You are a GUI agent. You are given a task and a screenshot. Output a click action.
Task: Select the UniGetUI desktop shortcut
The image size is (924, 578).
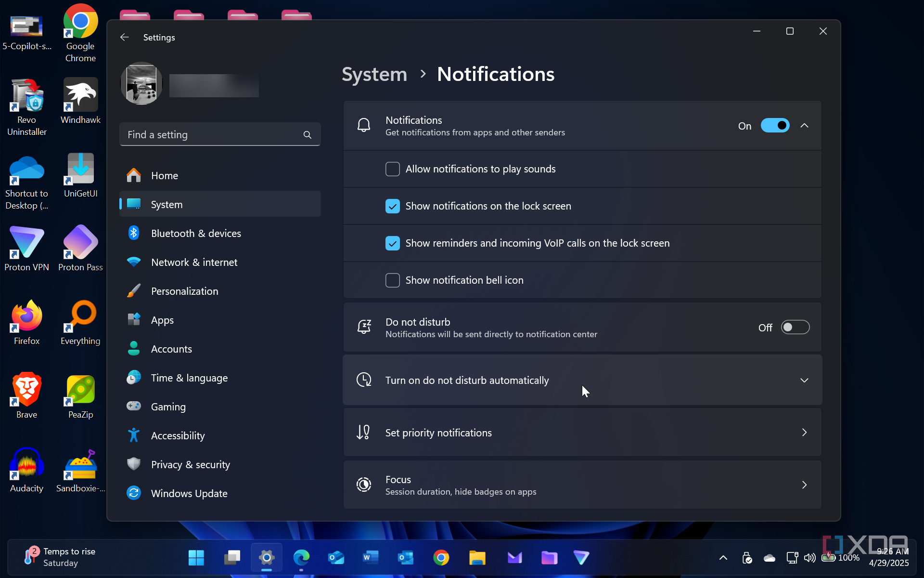point(80,175)
